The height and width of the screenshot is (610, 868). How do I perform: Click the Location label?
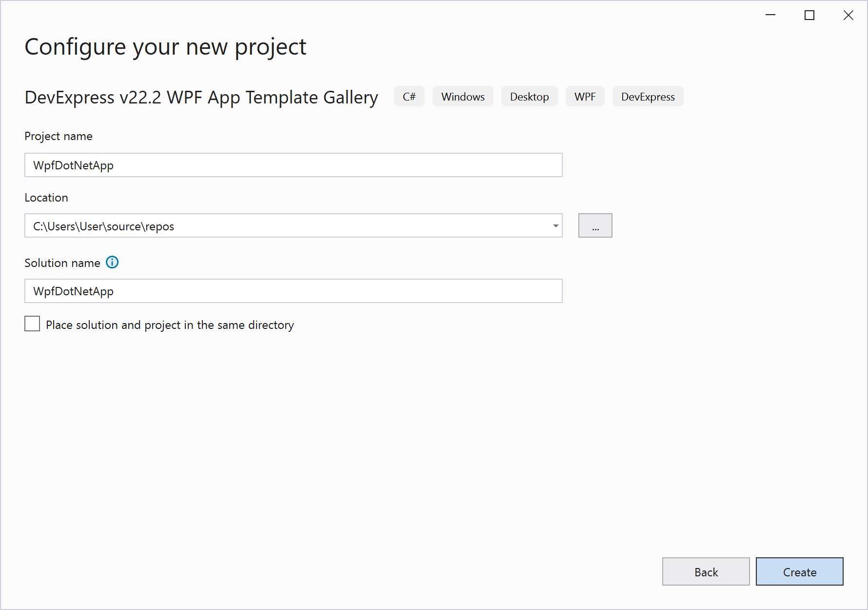coord(46,198)
